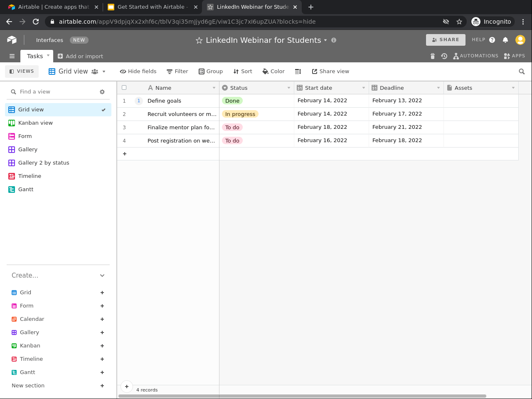532x399 pixels.
Task: Open the Gallery 2 by status view
Action: pyautogui.click(x=58, y=163)
